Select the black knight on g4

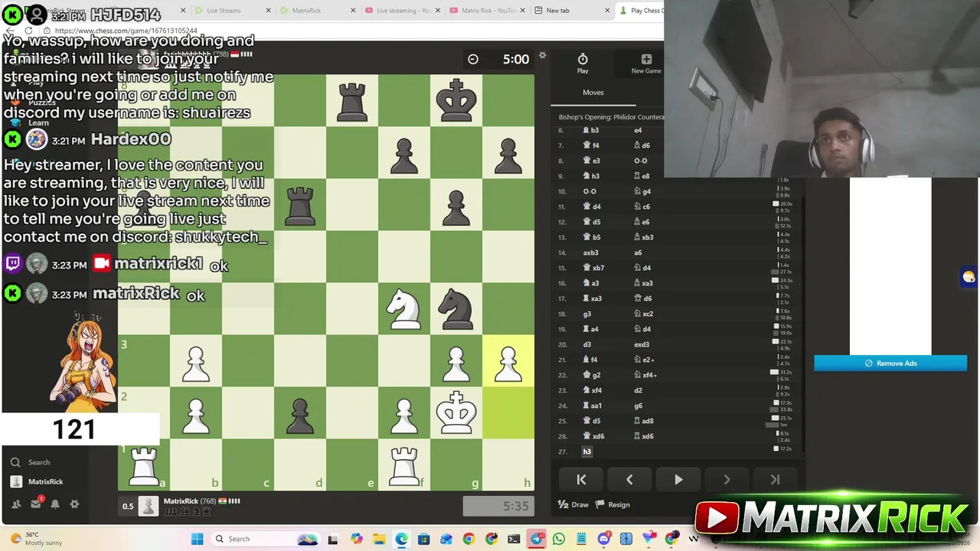(x=456, y=309)
